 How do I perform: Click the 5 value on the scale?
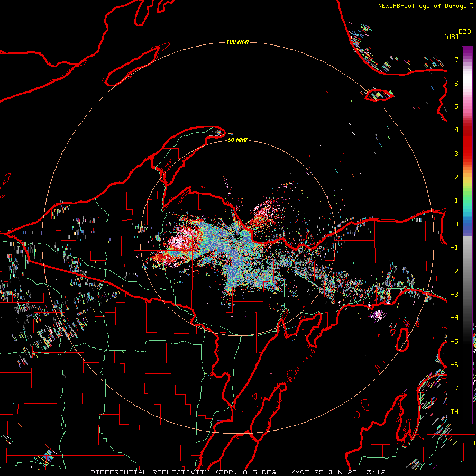[x=456, y=106]
